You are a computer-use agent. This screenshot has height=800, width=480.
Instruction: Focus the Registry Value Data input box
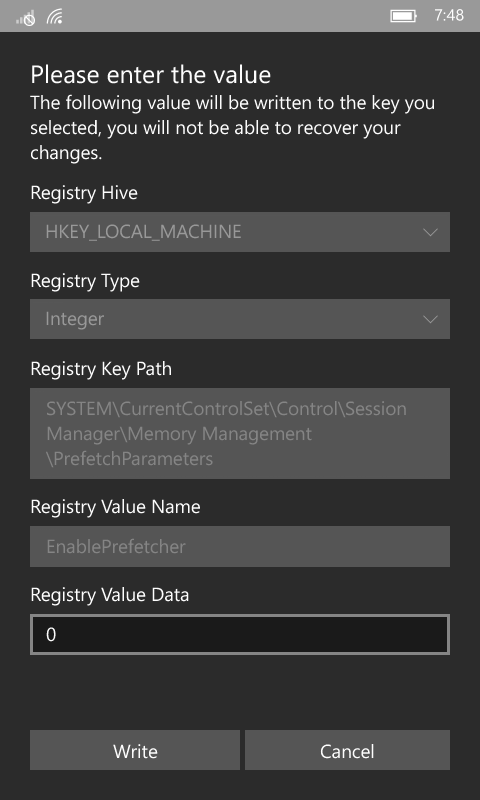tap(240, 635)
